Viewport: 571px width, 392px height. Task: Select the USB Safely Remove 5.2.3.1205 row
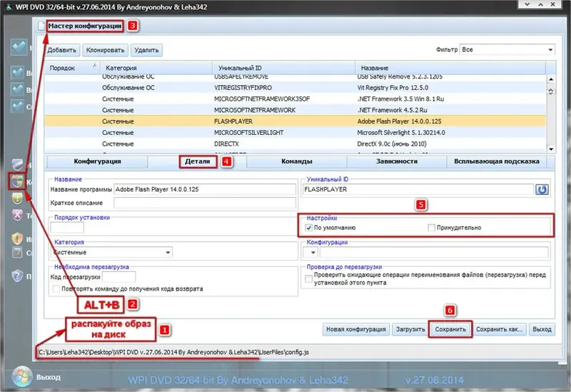click(x=295, y=77)
